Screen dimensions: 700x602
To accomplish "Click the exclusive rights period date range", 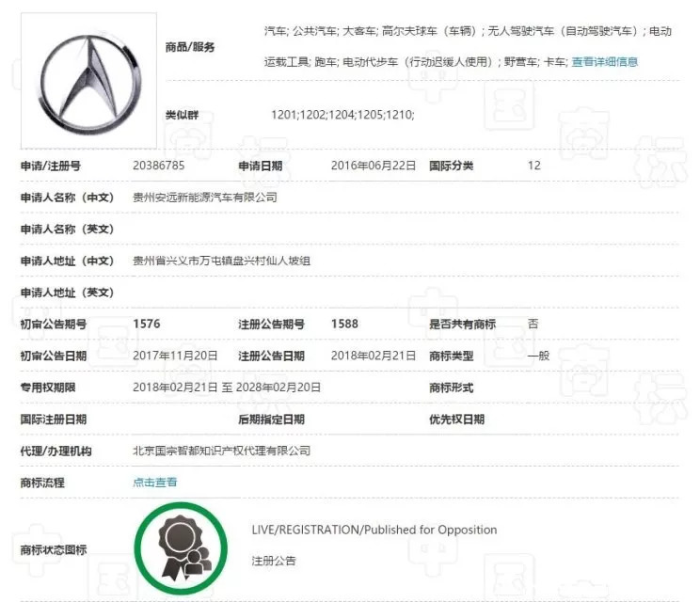I will (x=227, y=388).
